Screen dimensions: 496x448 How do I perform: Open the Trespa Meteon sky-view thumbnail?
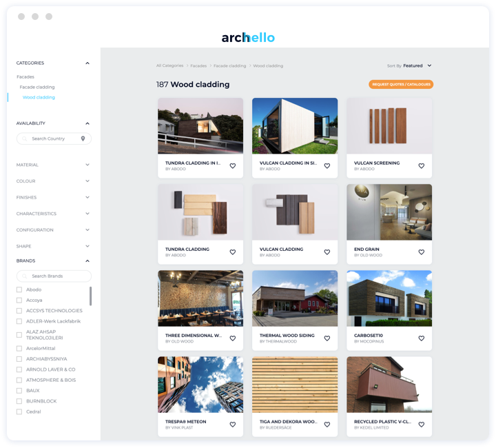point(200,385)
